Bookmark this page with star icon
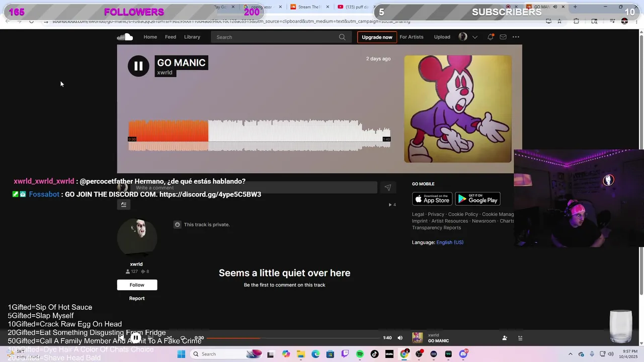Viewport: 644px width, 362px height. [x=559, y=21]
